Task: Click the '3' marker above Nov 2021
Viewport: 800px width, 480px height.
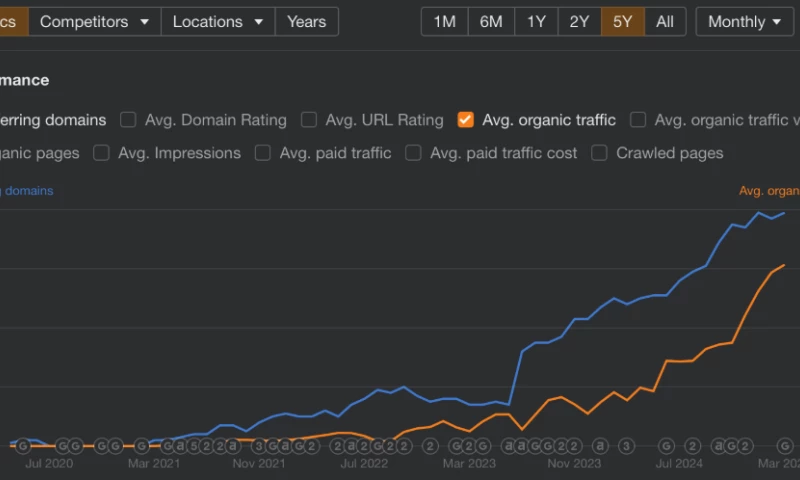Action: pyautogui.click(x=259, y=445)
